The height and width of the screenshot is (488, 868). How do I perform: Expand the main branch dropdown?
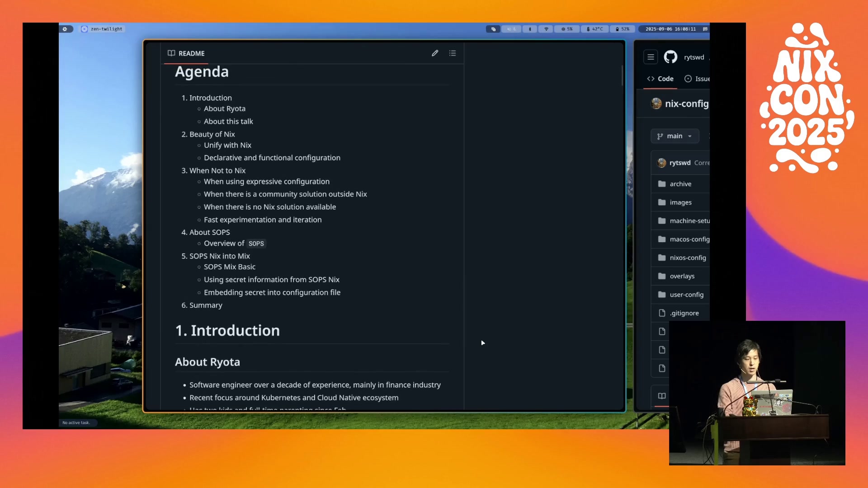(x=675, y=136)
